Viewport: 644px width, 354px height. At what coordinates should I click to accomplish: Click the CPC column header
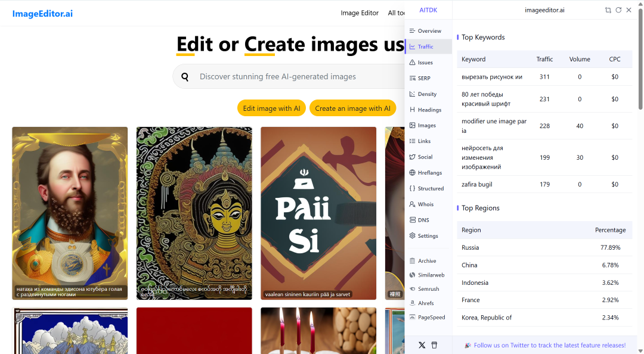[614, 59]
